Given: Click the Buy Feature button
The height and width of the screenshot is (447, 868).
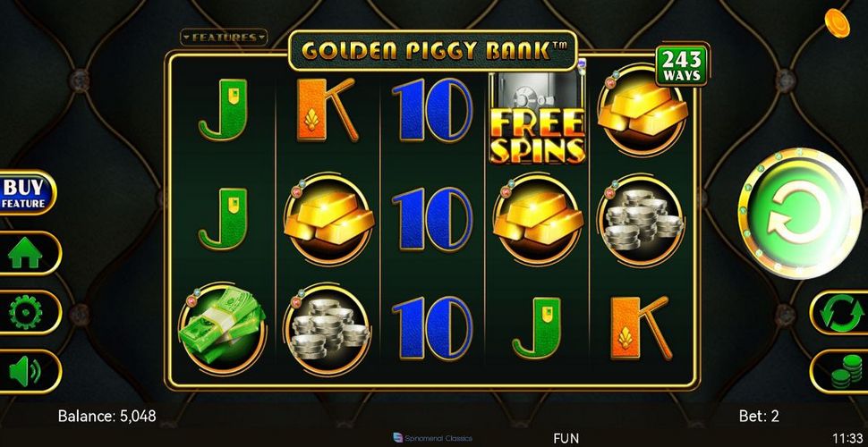Looking at the screenshot, I should tap(25, 193).
